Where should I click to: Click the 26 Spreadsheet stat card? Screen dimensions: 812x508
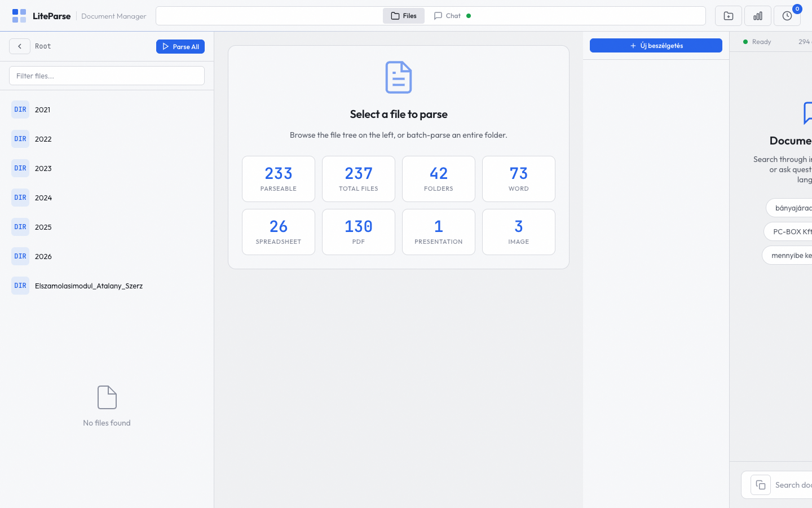click(279, 232)
